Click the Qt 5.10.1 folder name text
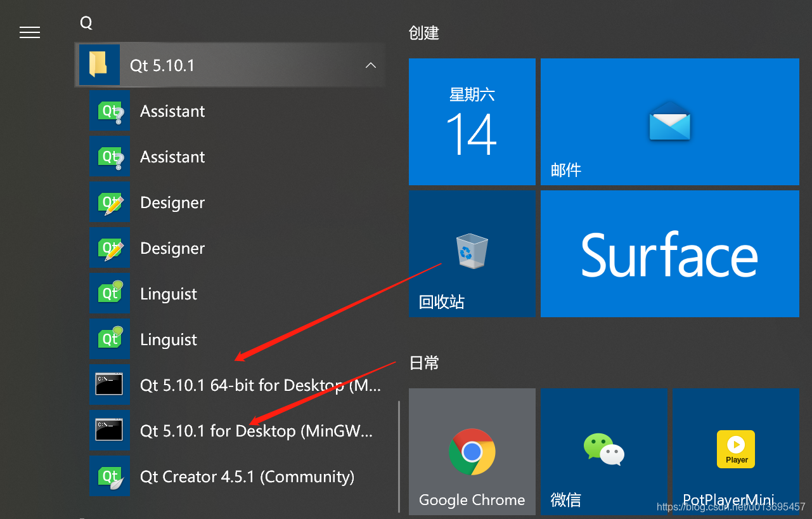Viewport: 812px width, 519px height. click(x=162, y=65)
